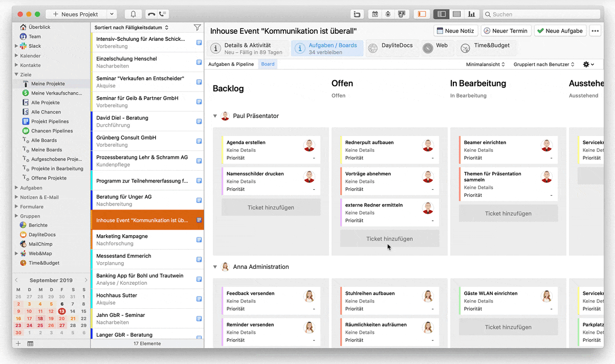The width and height of the screenshot is (615, 364).
Task: Click the notification bell icon in the toolbar
Action: (x=133, y=14)
